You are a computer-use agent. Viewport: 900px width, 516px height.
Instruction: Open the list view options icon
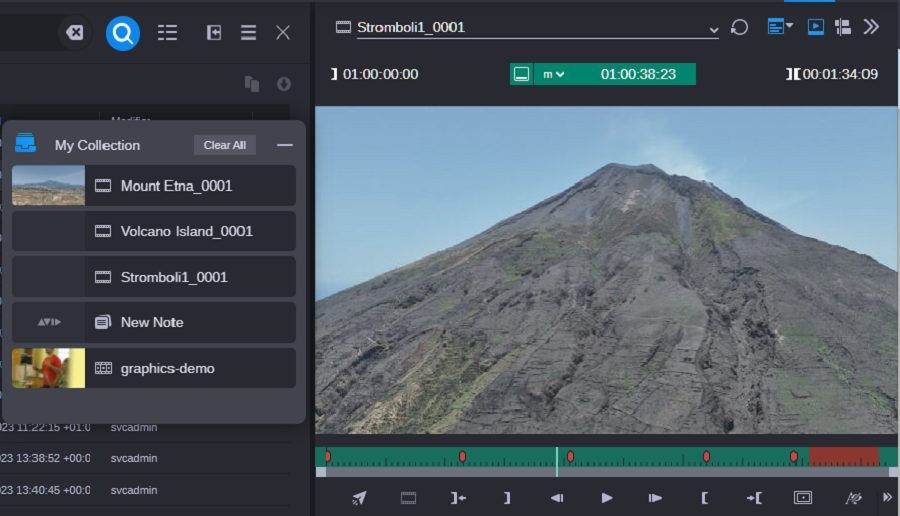pos(167,33)
